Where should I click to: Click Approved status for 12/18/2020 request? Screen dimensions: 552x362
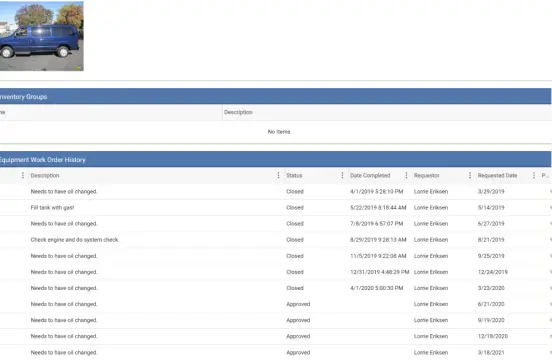coord(298,336)
